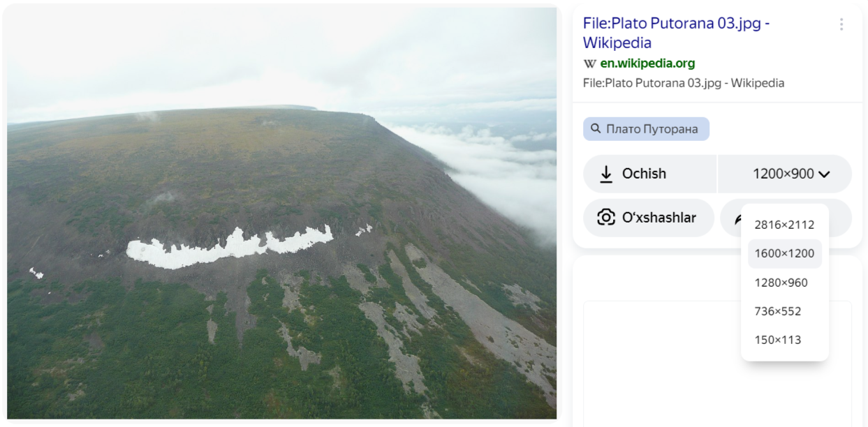Click the gray description text under domain
Image resolution: width=868 pixels, height=427 pixels.
683,83
